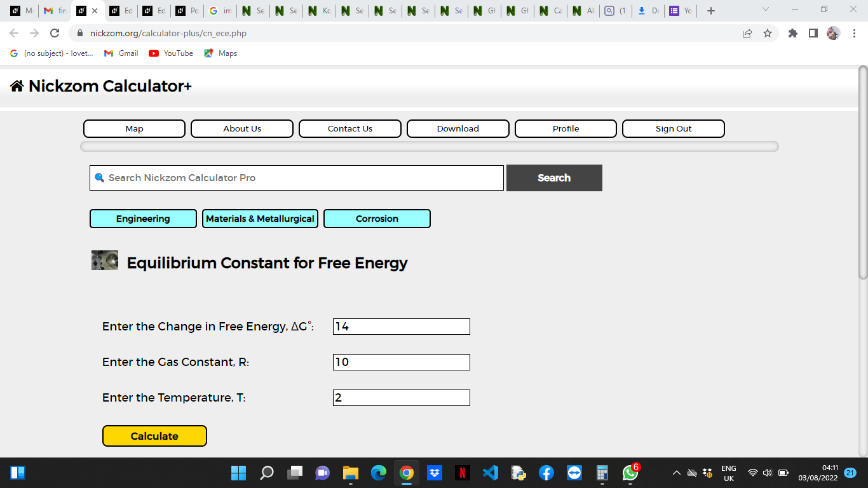Open Visual Studio Code from the taskbar
Image resolution: width=868 pixels, height=488 pixels.
pos(491,473)
